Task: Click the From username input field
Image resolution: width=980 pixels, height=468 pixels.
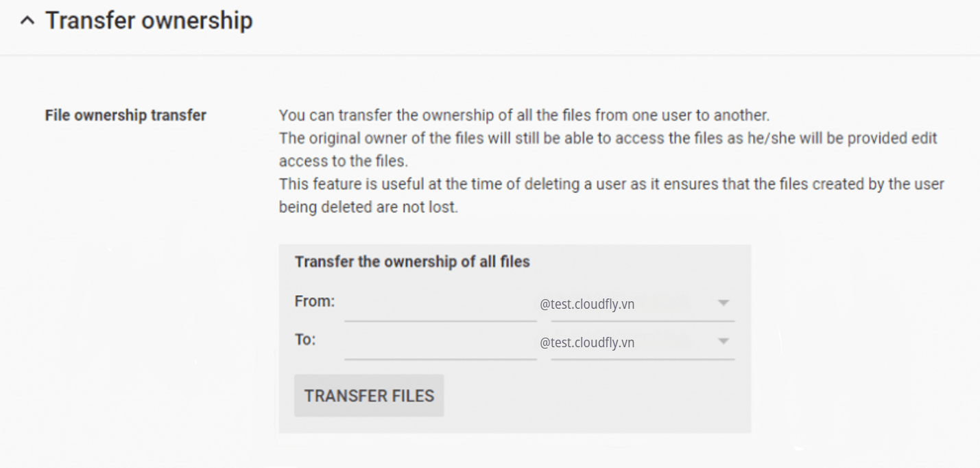Action: [440, 305]
